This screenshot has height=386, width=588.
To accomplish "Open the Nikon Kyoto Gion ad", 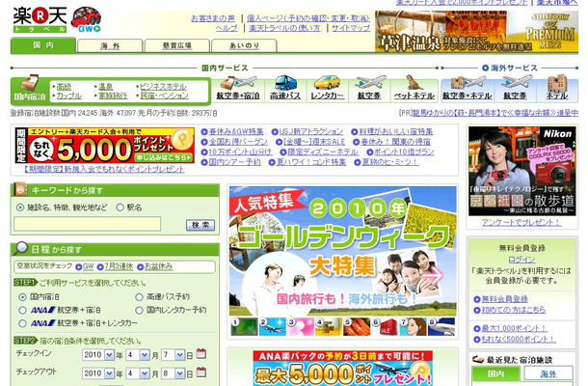I will [522, 171].
